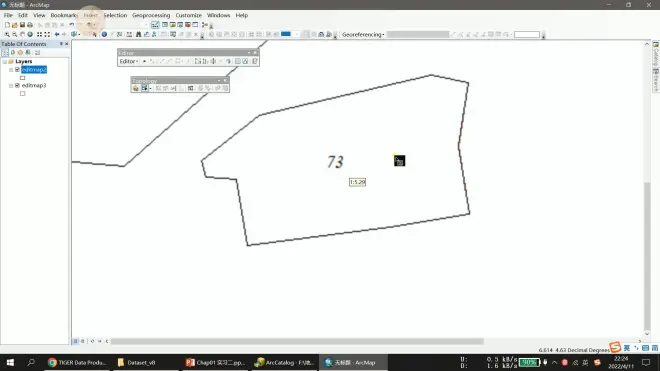Open the File menu
The height and width of the screenshot is (371, 660).
(8, 15)
